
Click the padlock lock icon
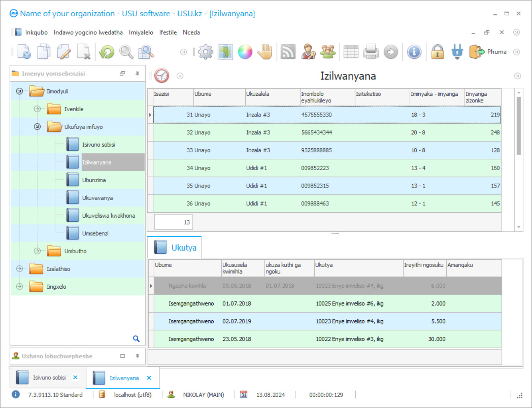point(437,52)
